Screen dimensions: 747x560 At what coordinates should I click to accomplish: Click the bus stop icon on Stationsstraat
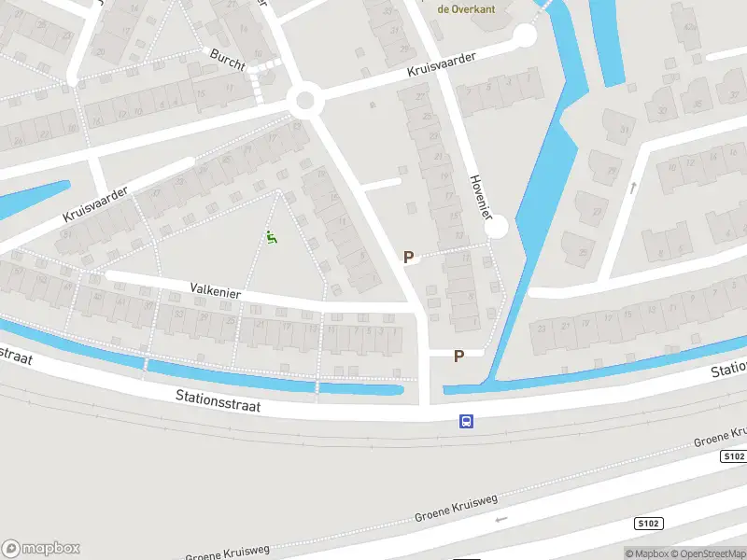coord(466,421)
